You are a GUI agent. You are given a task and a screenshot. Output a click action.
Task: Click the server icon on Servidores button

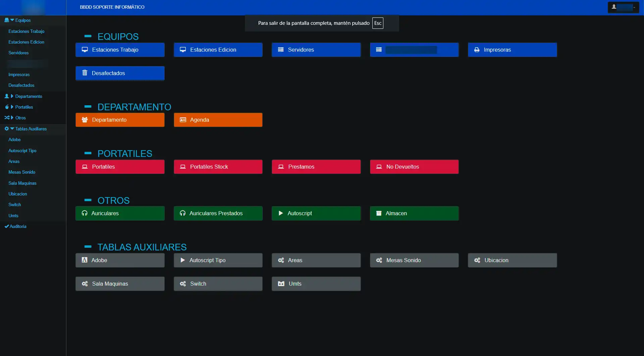(281, 50)
